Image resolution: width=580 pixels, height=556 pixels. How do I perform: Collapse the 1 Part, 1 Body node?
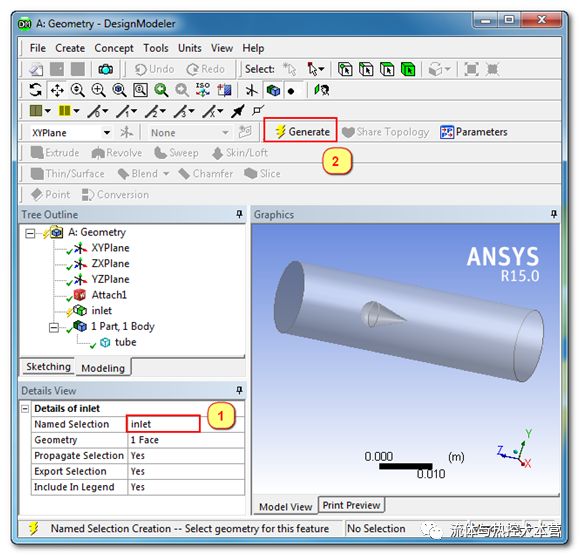click(54, 327)
